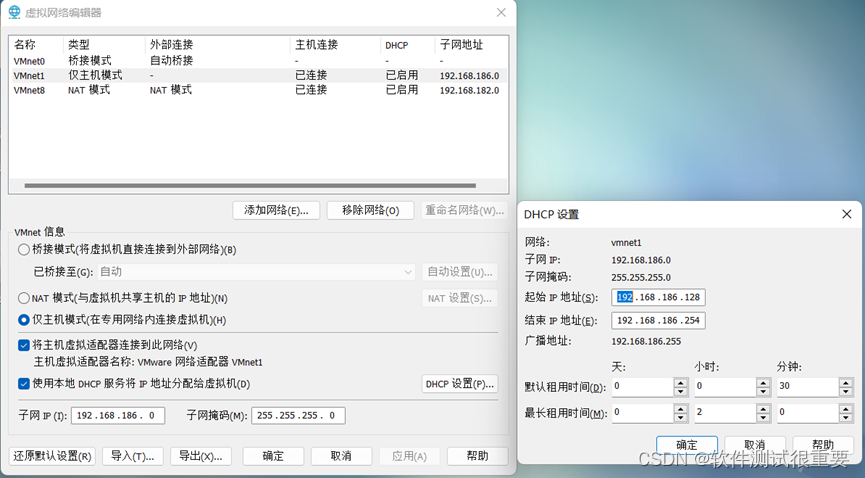Toggle 将主机虚拟适配器连接到此网络 checkbox

24,346
